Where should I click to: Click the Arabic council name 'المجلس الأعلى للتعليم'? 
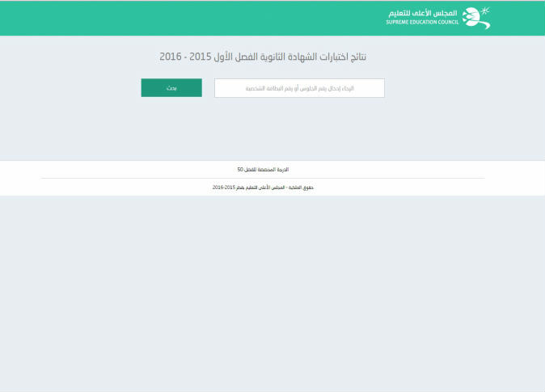tap(423, 13)
